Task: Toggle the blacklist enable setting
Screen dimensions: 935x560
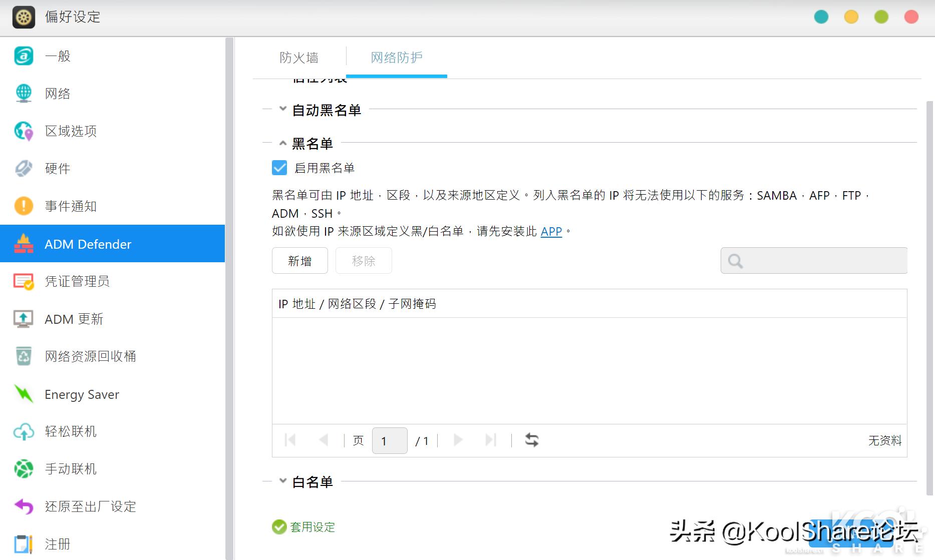Action: [x=279, y=168]
